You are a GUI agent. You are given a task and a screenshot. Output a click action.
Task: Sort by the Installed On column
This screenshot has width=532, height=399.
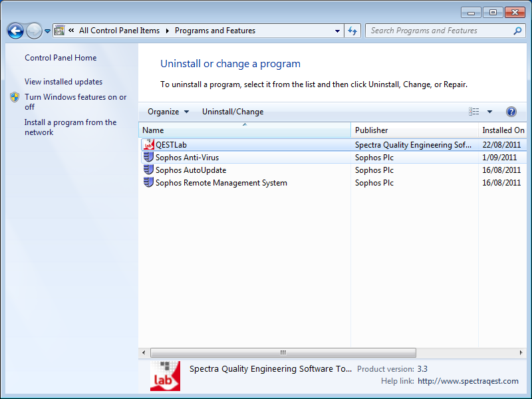[x=503, y=130]
